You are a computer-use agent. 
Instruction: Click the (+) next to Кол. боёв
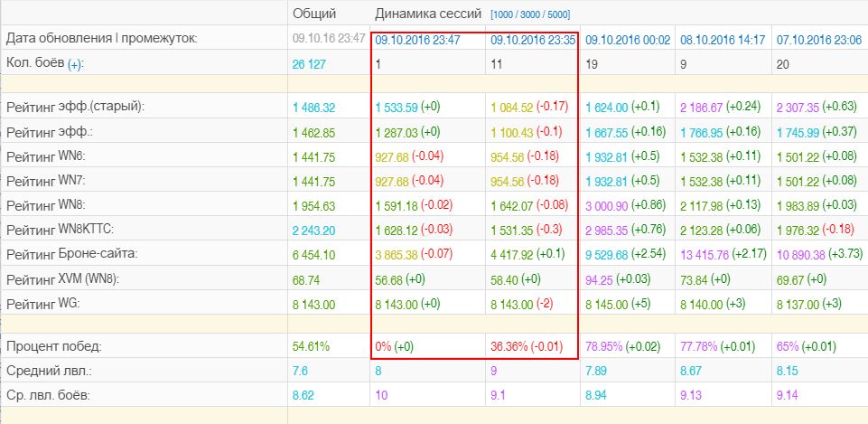click(75, 65)
